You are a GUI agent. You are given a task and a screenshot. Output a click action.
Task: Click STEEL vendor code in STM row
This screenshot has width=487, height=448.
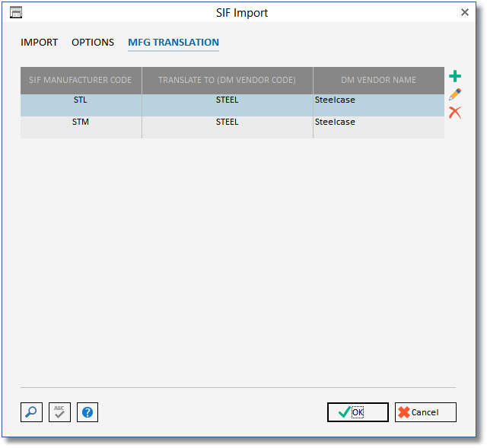tap(228, 127)
